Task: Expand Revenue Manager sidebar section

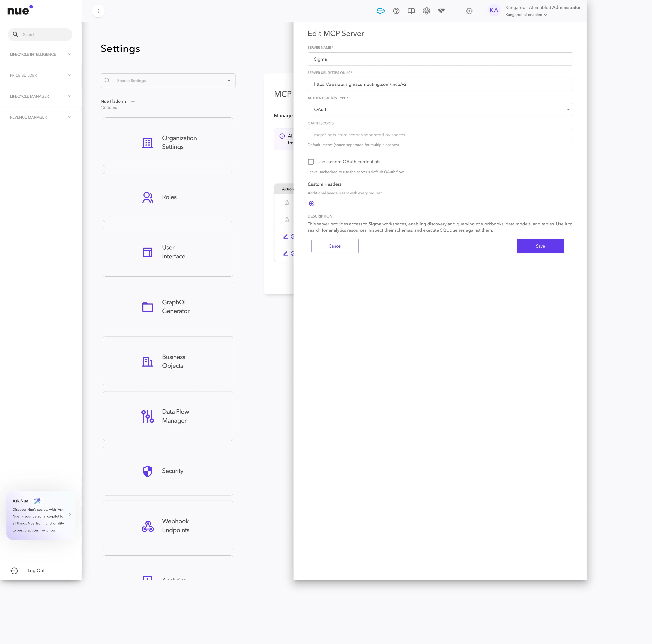Action: (41, 117)
